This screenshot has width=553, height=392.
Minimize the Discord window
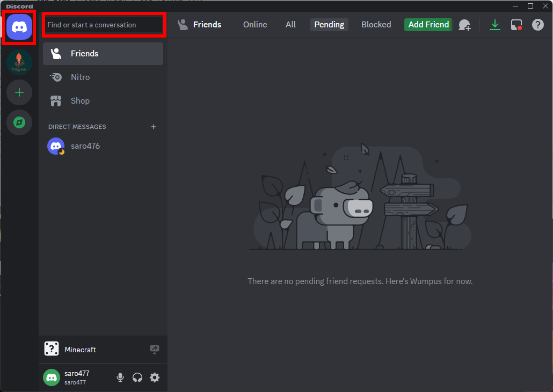pyautogui.click(x=515, y=6)
